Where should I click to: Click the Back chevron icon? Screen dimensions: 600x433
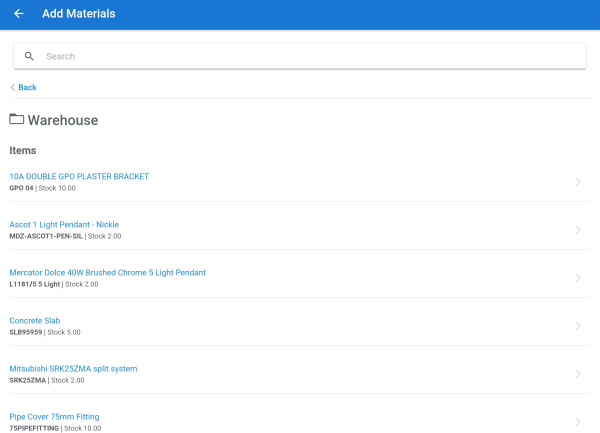[13, 87]
